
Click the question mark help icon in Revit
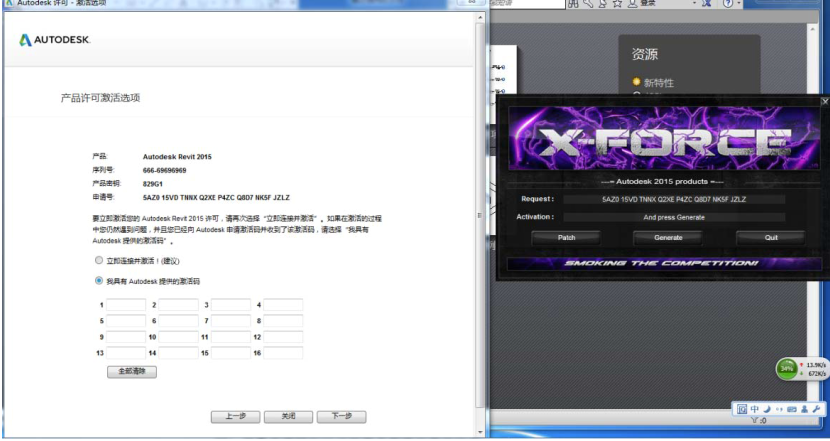coord(728,4)
